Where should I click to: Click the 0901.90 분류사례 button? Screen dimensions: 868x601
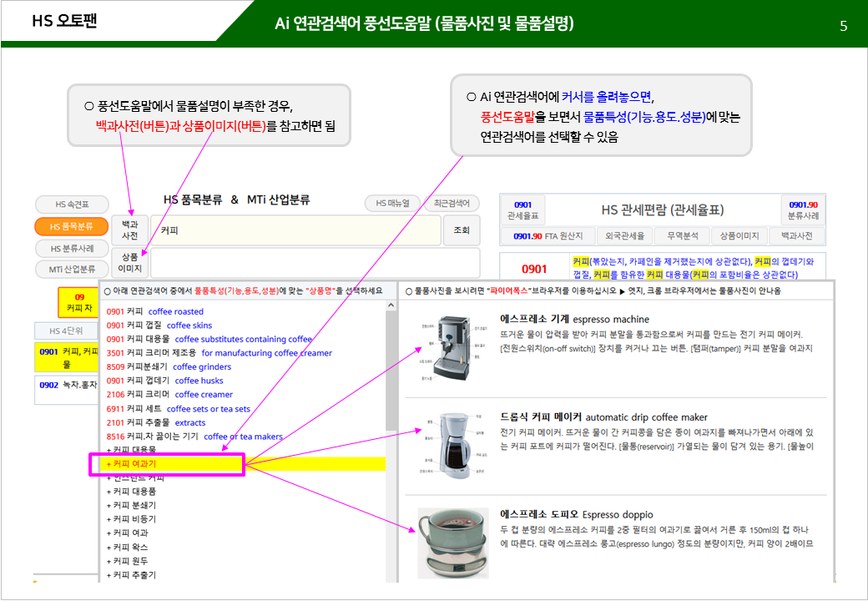pos(803,210)
